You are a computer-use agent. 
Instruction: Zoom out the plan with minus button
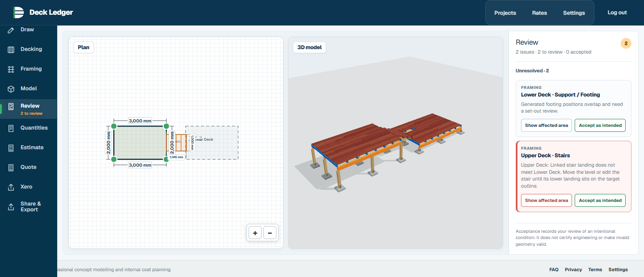[x=270, y=233]
